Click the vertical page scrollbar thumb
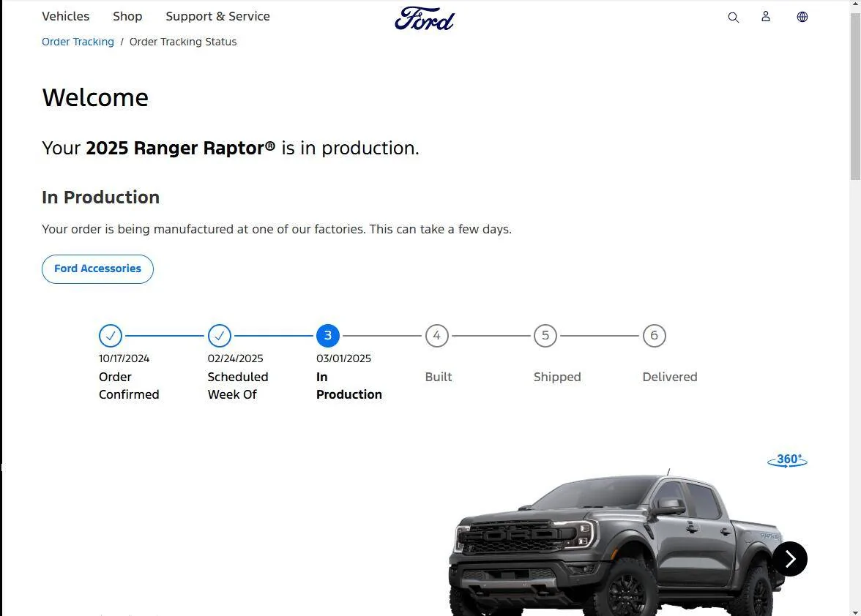 pos(855,96)
